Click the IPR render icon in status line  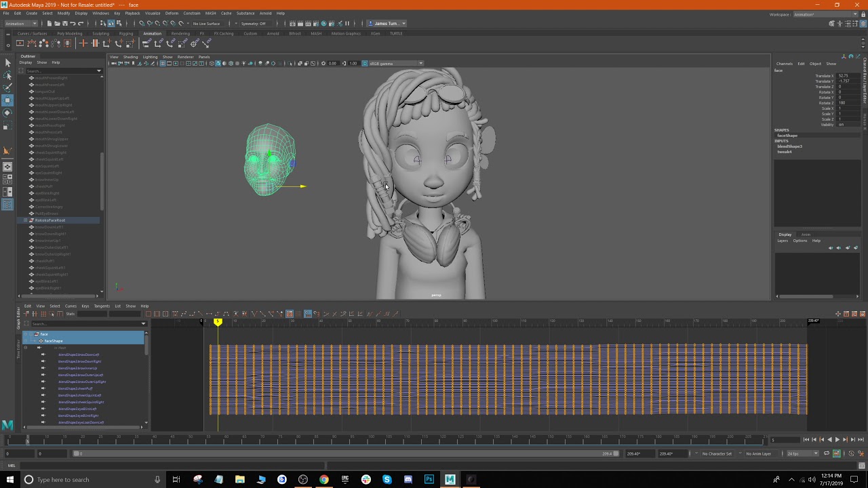pyautogui.click(x=307, y=23)
